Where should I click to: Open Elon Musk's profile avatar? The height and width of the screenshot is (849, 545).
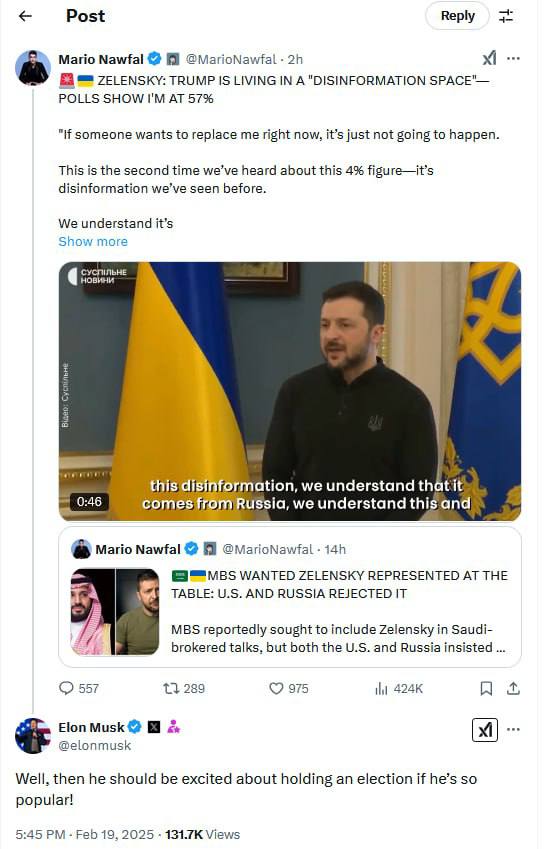pyautogui.click(x=32, y=735)
